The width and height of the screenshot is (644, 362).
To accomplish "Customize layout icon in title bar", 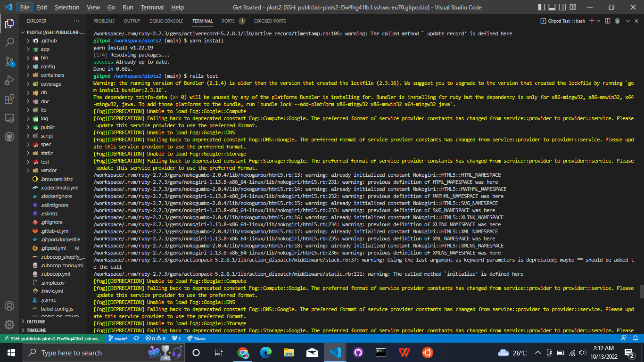I will [x=574, y=8].
